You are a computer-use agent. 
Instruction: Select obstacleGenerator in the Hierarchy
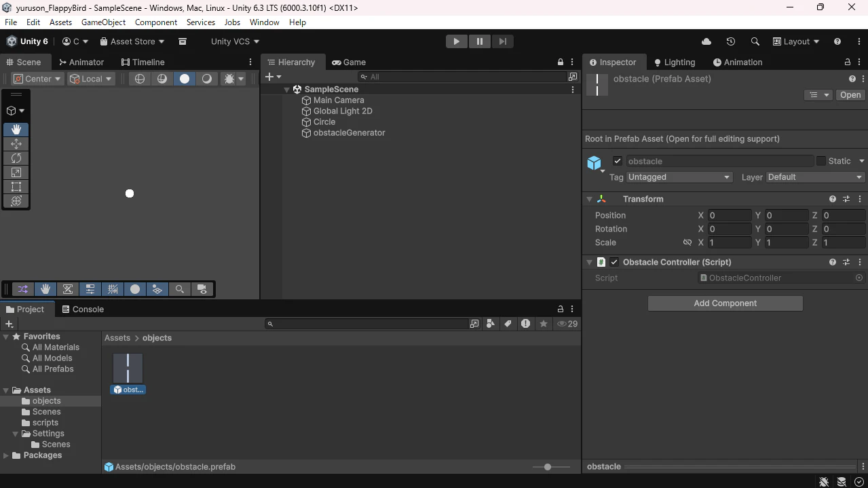pos(349,133)
